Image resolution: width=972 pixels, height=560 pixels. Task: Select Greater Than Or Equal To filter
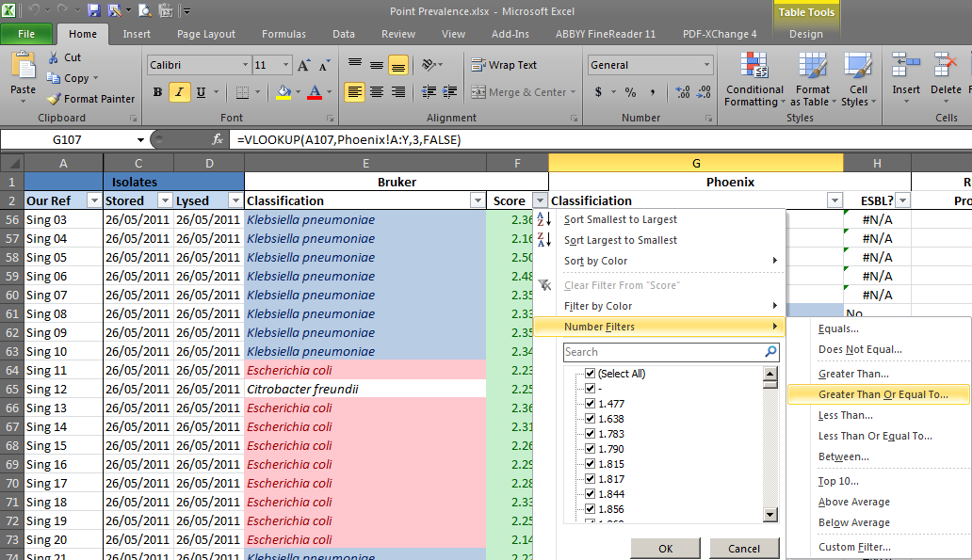pyautogui.click(x=883, y=394)
